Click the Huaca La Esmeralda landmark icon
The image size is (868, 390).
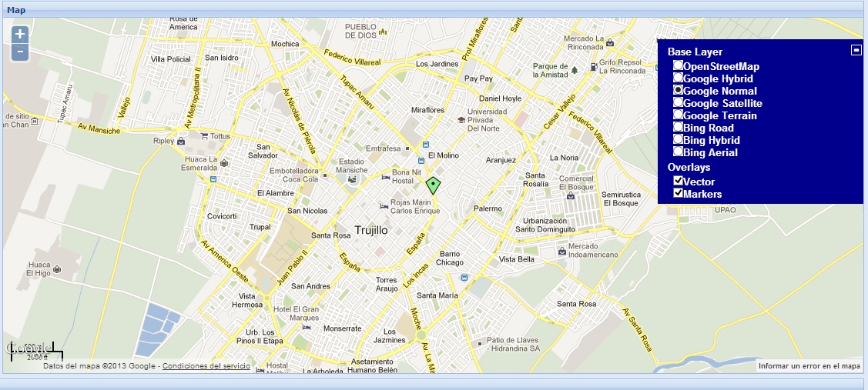click(x=223, y=162)
